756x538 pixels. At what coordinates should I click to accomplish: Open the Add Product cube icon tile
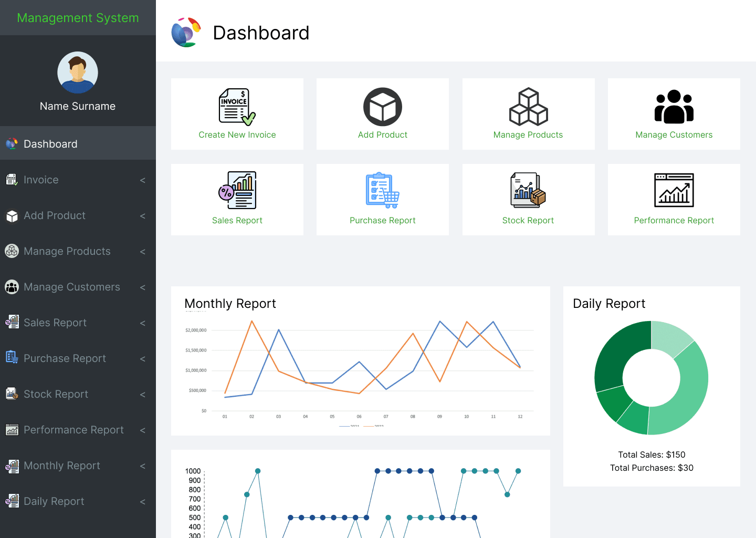382,107
